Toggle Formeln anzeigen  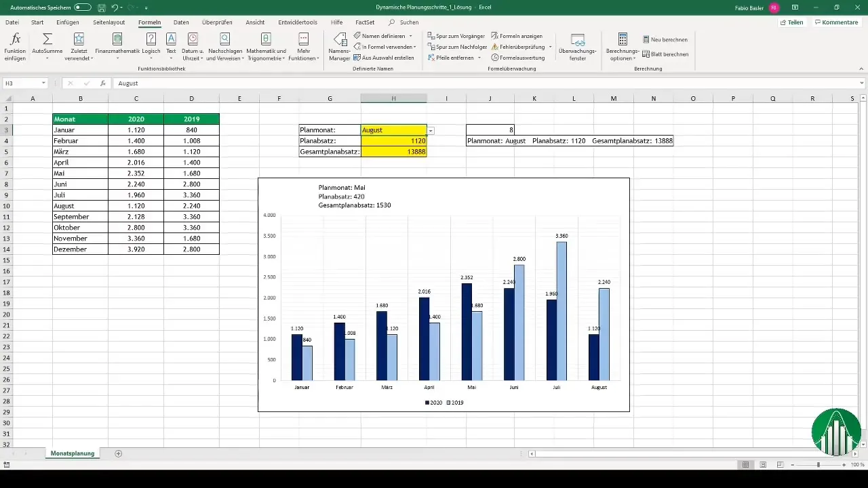pos(517,35)
